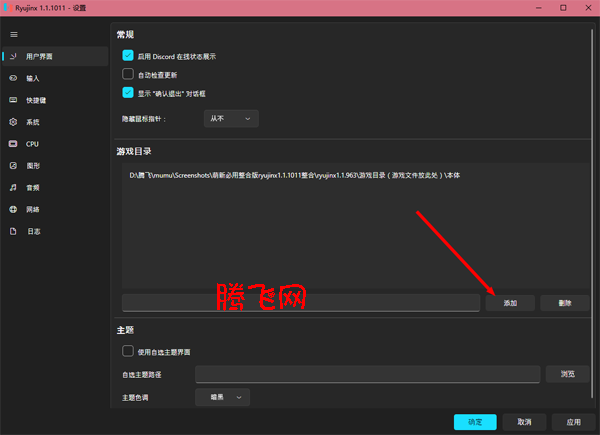The width and height of the screenshot is (600, 435).
Task: Click the Ryujinx app icon in title bar
Action: pos(7,8)
